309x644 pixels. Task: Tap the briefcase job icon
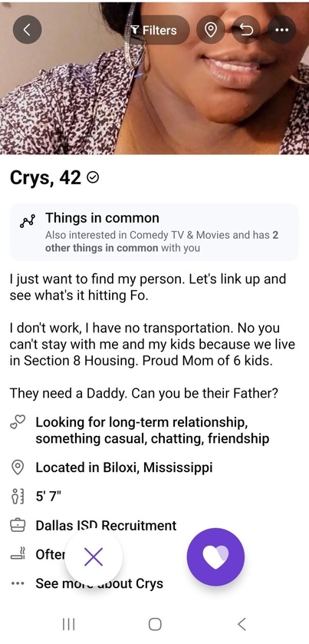point(18,526)
